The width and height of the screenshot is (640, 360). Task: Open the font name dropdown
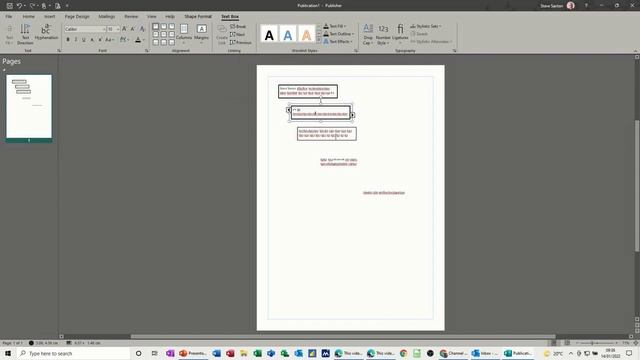[x=104, y=29]
